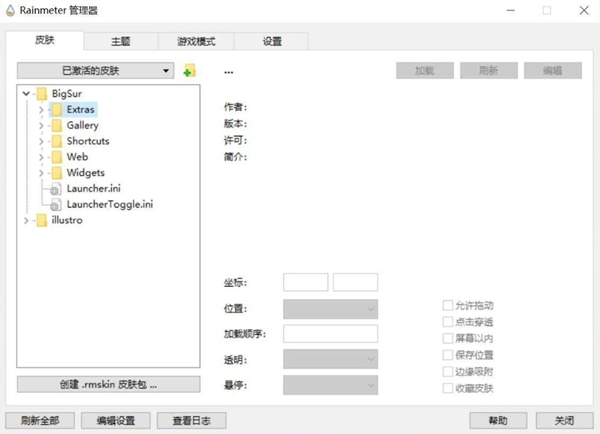Open the 悬停 dropdown
Viewport: 600px width, 434px height.
coord(331,385)
